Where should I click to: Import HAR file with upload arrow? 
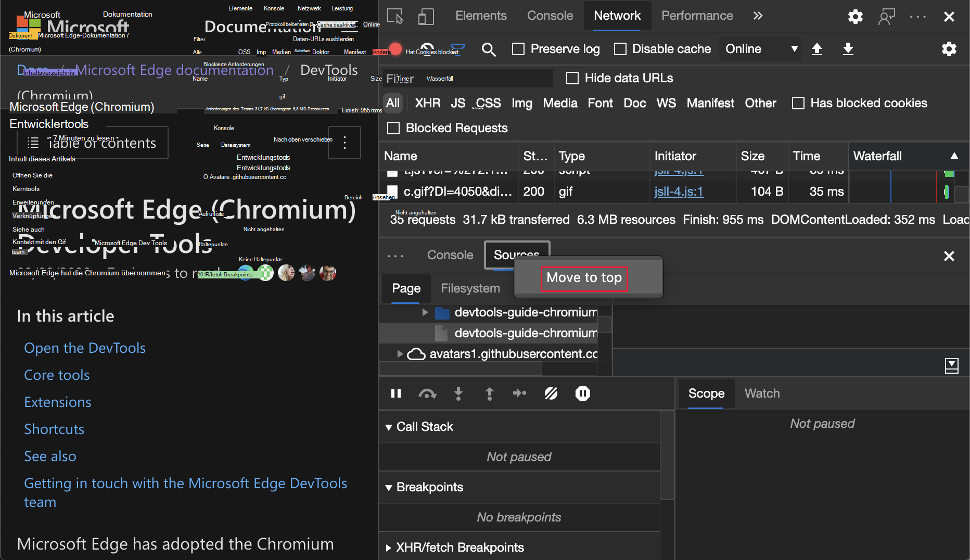pos(817,49)
